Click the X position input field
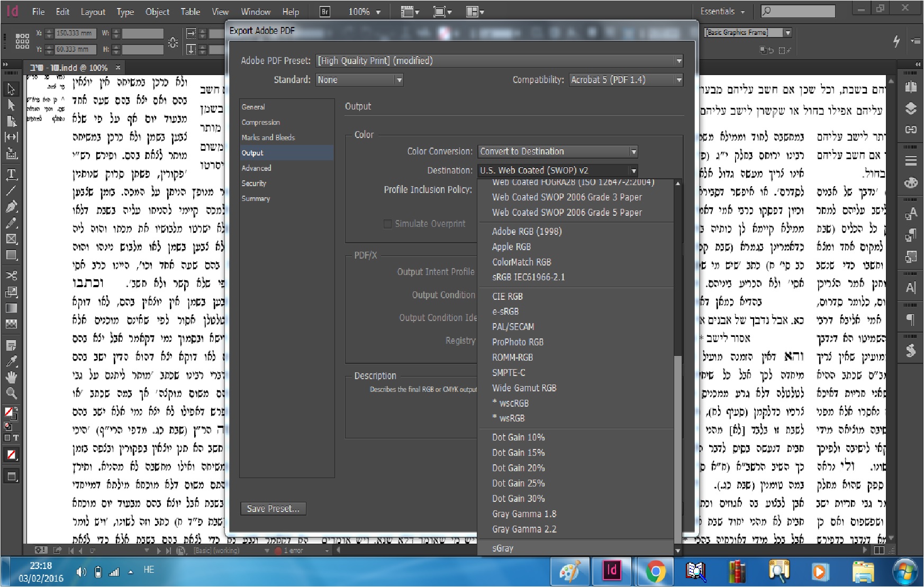Viewport: 924px width, 587px height. tap(76, 33)
